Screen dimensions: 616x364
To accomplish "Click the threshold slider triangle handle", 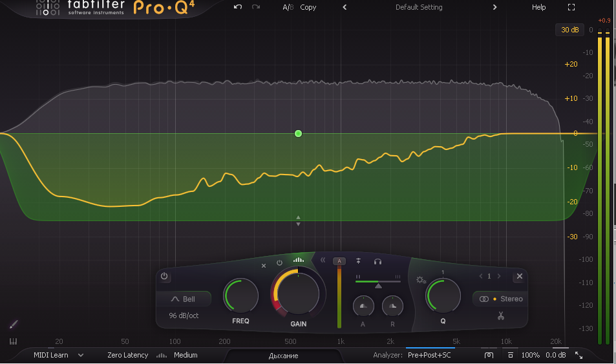I will click(378, 286).
